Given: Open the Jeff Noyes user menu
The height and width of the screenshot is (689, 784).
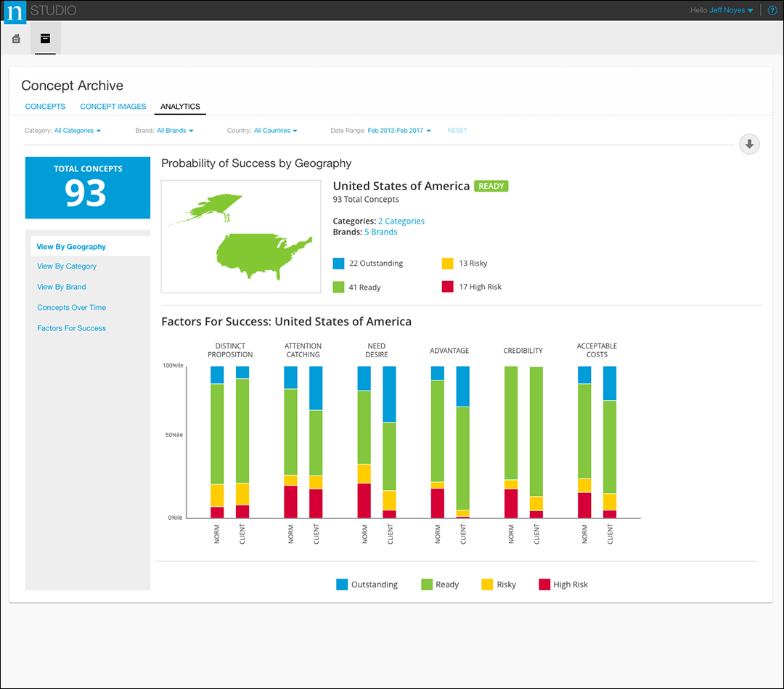Looking at the screenshot, I should 731,10.
